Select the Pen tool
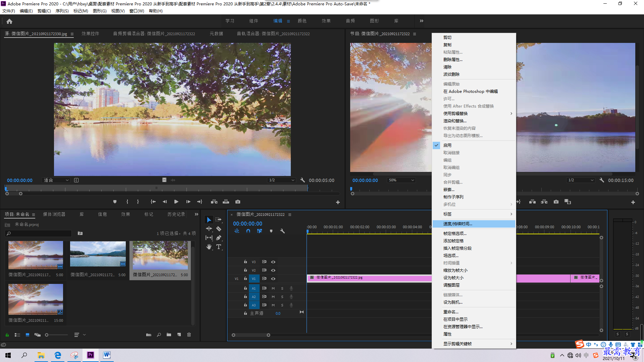The width and height of the screenshot is (644, 362). [219, 238]
